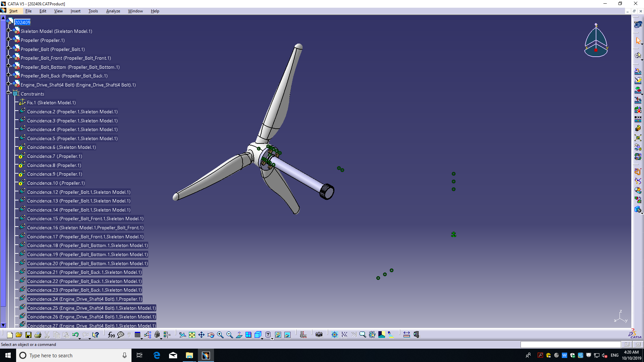Open the Analyze menu
This screenshot has height=362, width=644.
tap(113, 11)
